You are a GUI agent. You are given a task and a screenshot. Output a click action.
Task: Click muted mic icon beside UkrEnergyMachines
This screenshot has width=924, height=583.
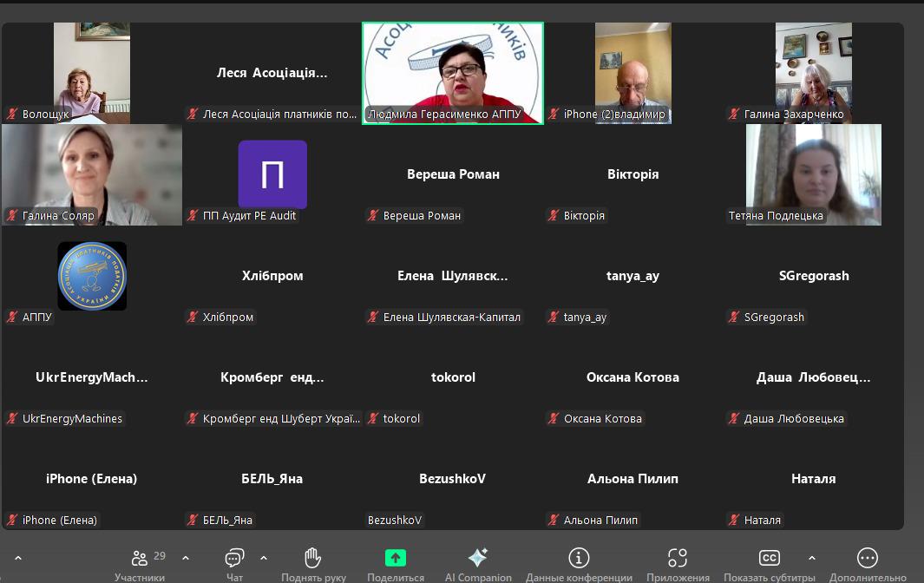(12, 418)
